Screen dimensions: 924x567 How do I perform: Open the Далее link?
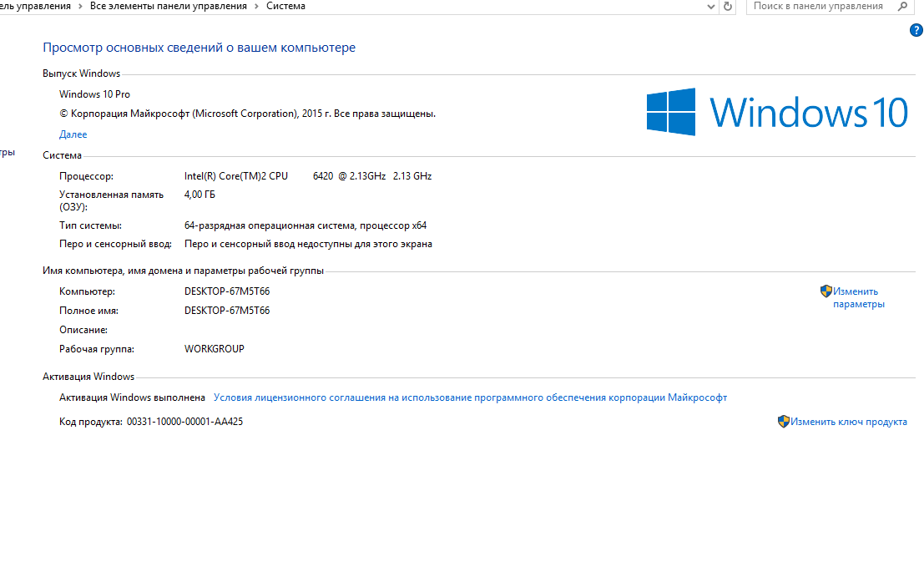click(73, 134)
